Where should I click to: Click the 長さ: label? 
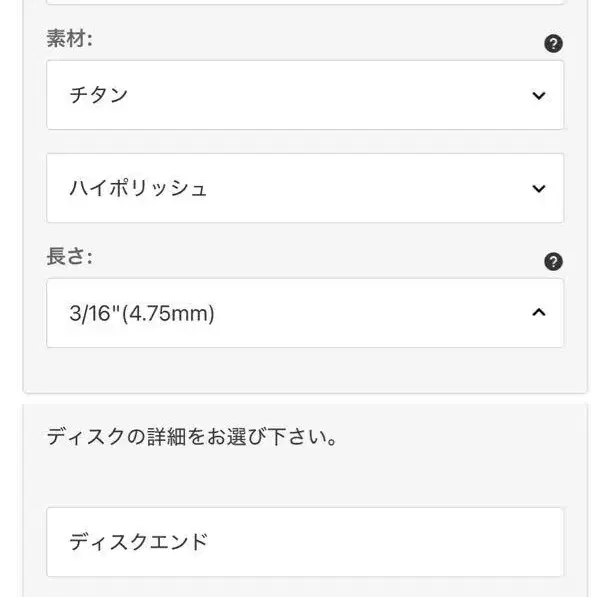coord(70,256)
